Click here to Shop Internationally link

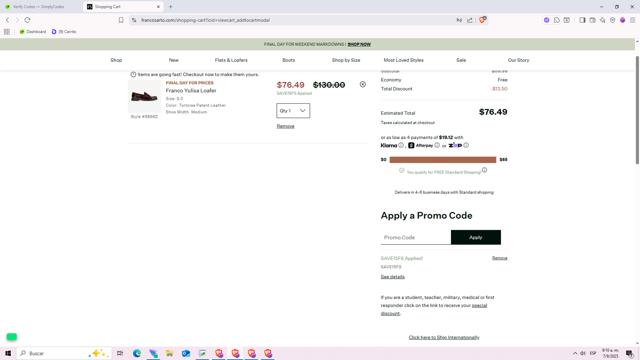click(444, 338)
